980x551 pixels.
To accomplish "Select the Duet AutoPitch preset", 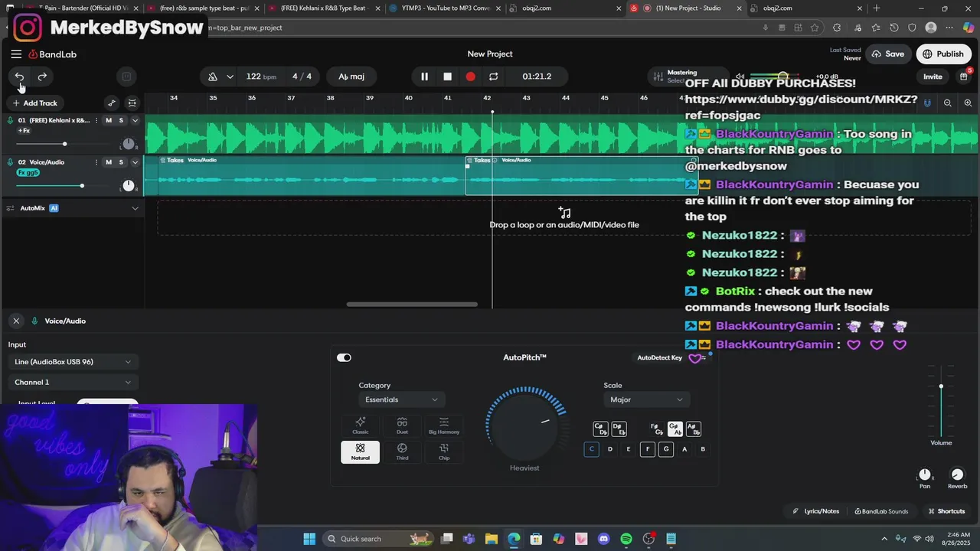I will point(402,425).
